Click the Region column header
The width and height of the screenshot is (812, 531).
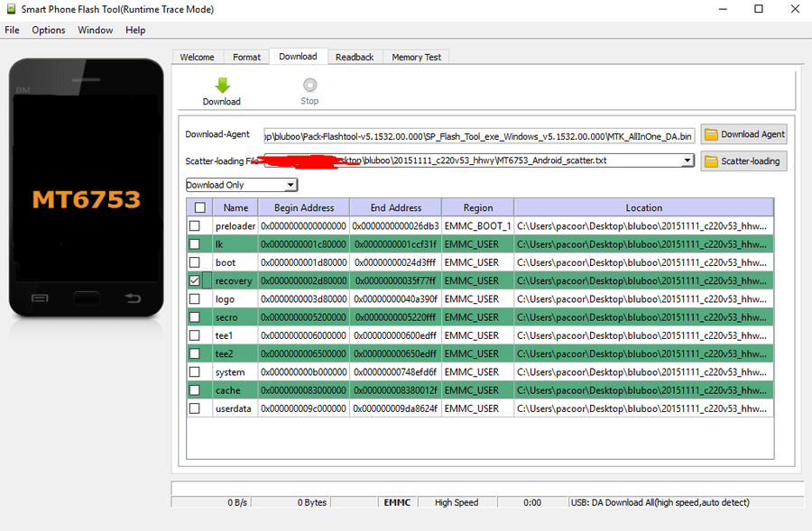478,207
